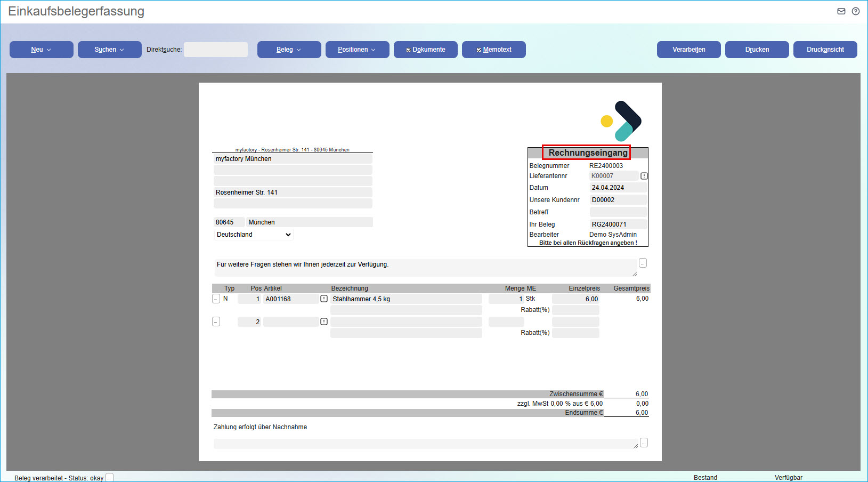Image resolution: width=868 pixels, height=482 pixels.
Task: Click the Menge field with value 1
Action: point(506,299)
